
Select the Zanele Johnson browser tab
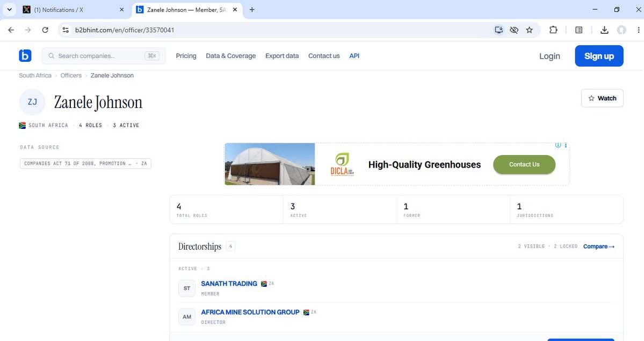pos(187,10)
